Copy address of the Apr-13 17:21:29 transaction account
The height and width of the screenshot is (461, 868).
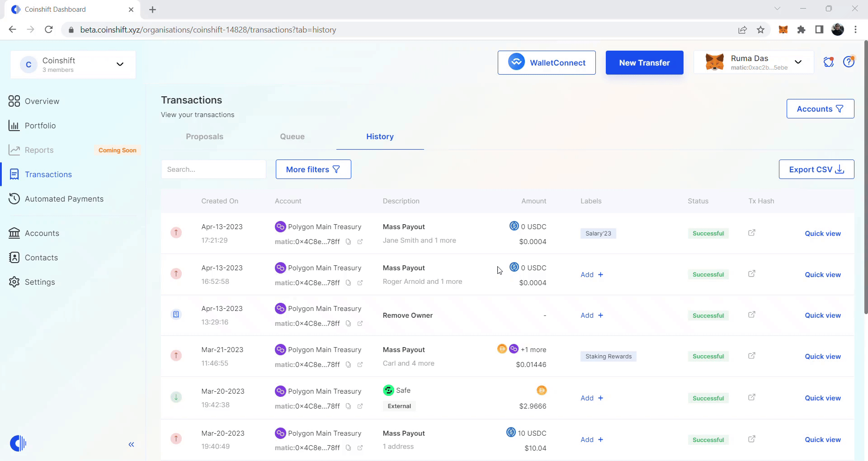348,242
